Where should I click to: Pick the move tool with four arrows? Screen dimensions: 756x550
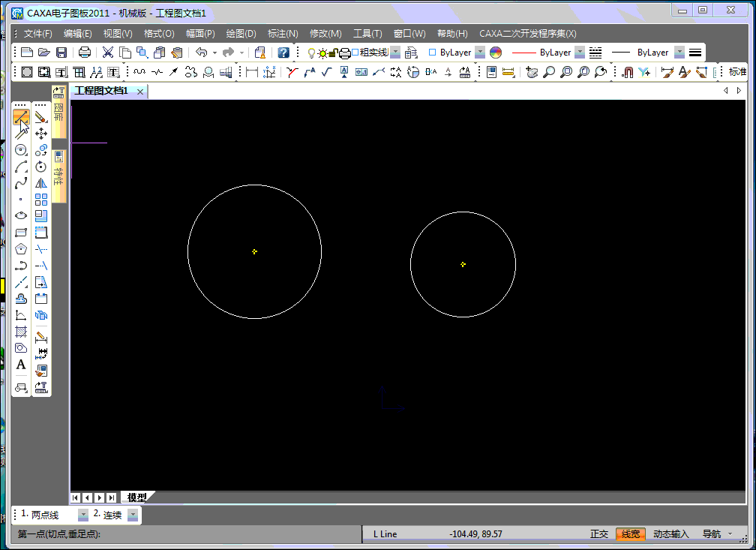click(41, 134)
